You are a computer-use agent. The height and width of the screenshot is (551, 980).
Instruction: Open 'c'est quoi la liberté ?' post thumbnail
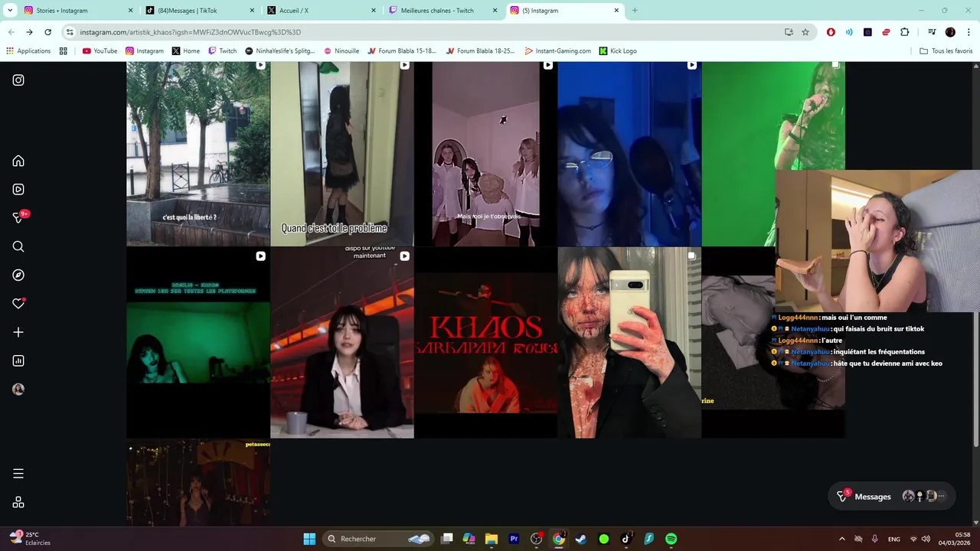tap(198, 153)
